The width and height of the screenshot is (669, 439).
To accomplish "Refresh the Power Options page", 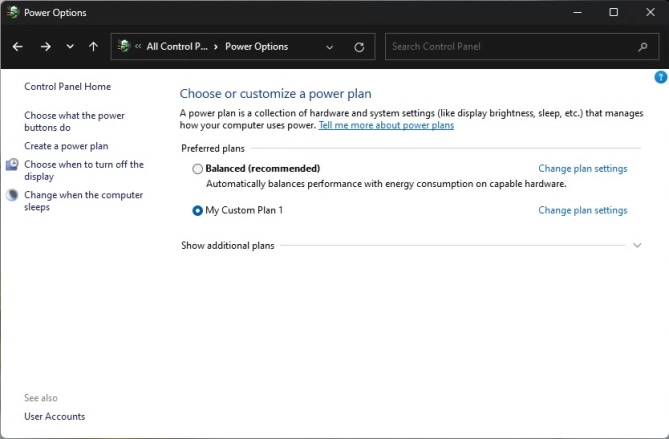I will click(x=359, y=47).
